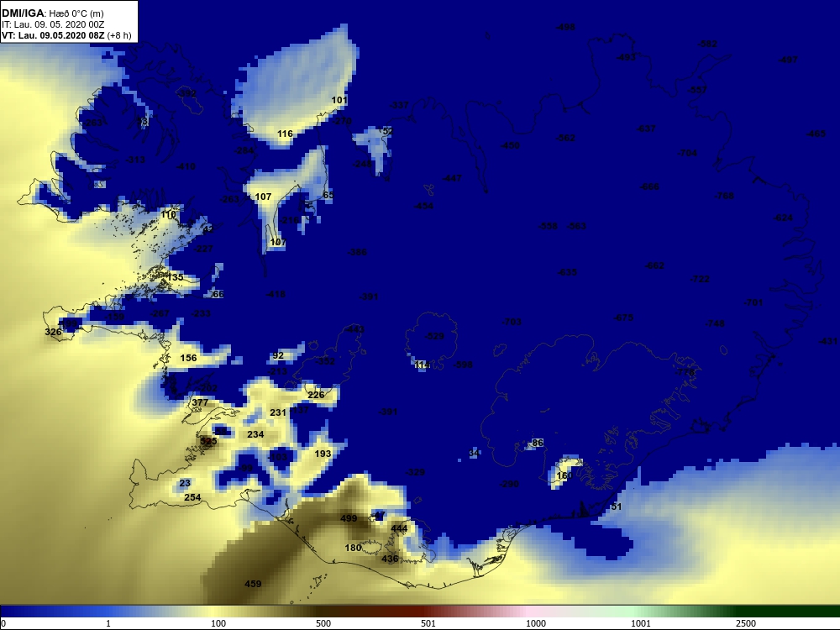The width and height of the screenshot is (840, 630).
Task: Click the map value '-529'
Action: [x=434, y=336]
